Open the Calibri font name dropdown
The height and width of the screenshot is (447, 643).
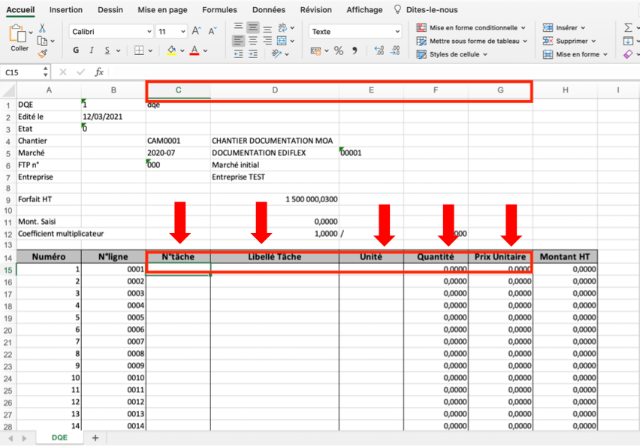coord(111,32)
